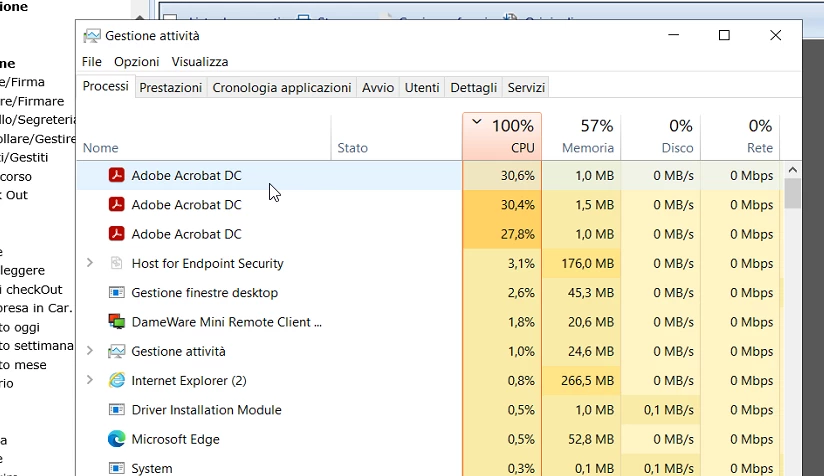The height and width of the screenshot is (476, 824).
Task: Click Driver Installation Module 0,1 MB/s disk cell
Action: [661, 410]
